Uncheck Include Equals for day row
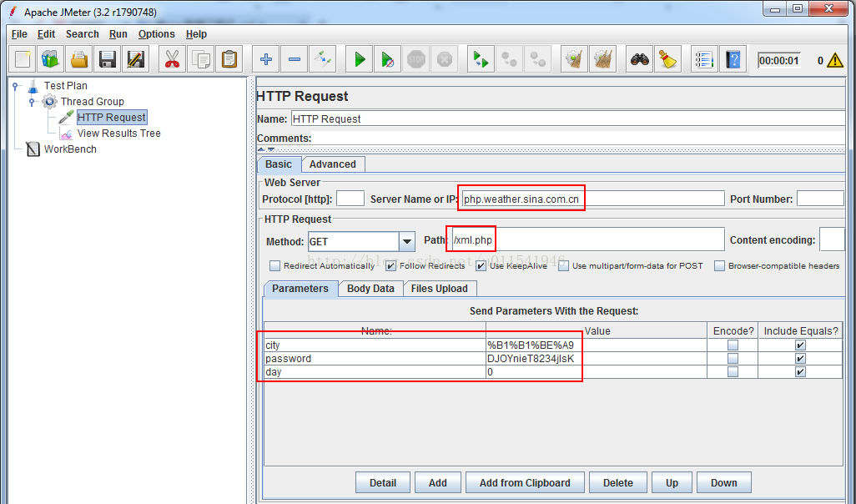 click(x=800, y=372)
